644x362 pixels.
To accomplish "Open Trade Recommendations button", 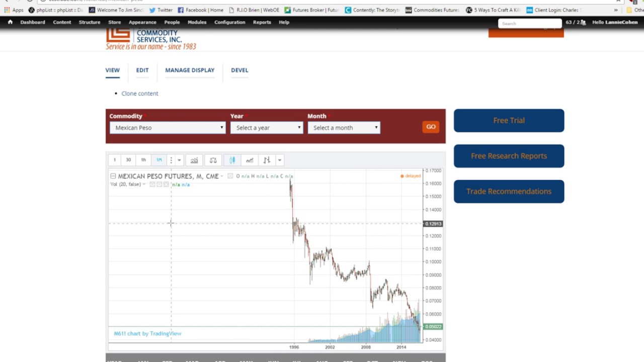I will [x=509, y=192].
